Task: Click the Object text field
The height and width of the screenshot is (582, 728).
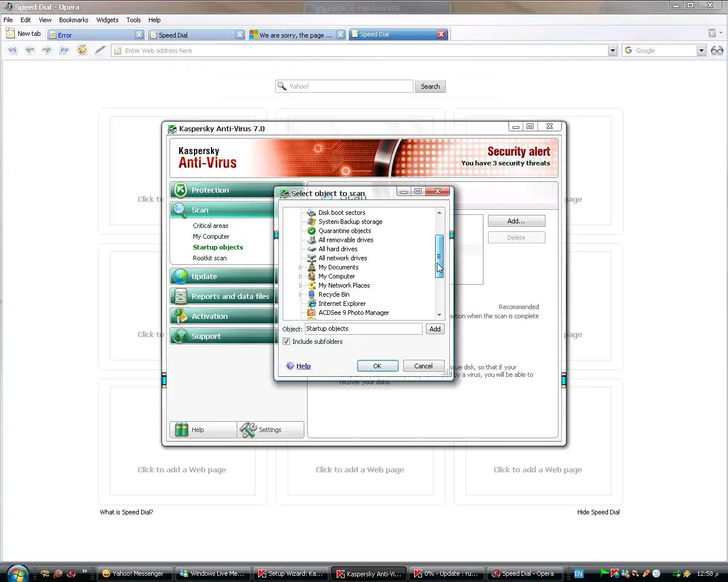Action: click(363, 329)
